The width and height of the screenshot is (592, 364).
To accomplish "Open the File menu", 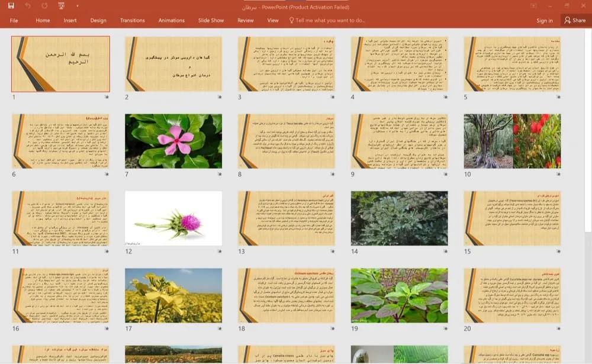I will pos(14,20).
